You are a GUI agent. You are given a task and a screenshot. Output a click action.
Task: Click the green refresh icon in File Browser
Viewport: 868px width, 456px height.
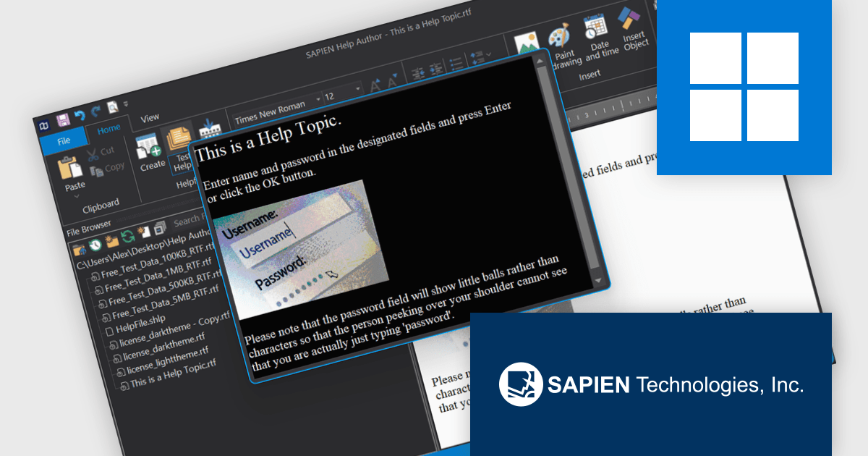128,236
